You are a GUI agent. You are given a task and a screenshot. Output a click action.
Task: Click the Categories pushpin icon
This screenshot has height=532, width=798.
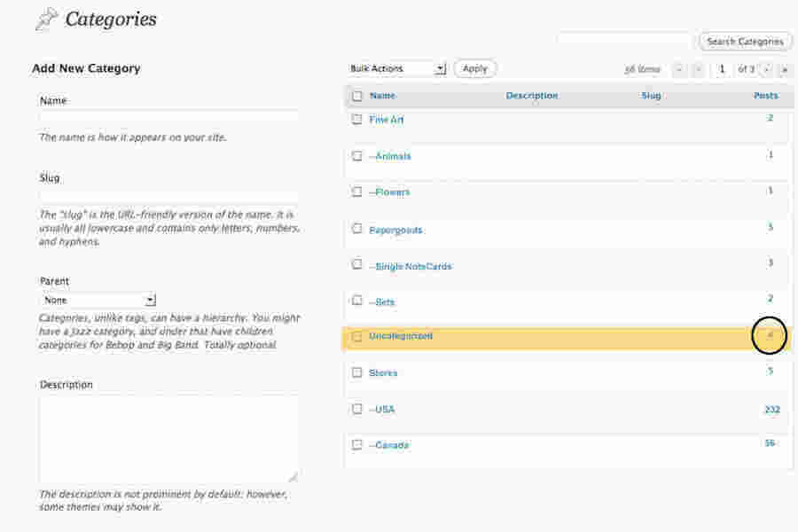pos(47,20)
